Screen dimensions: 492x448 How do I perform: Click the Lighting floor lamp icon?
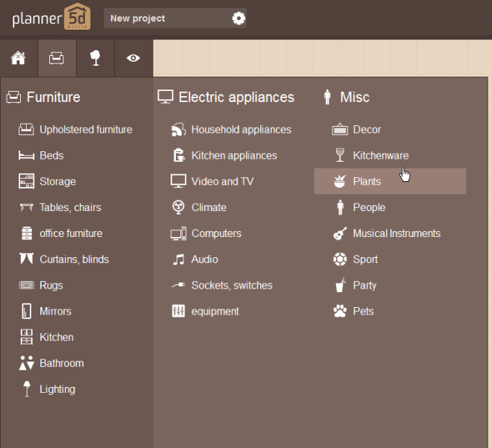coord(27,389)
